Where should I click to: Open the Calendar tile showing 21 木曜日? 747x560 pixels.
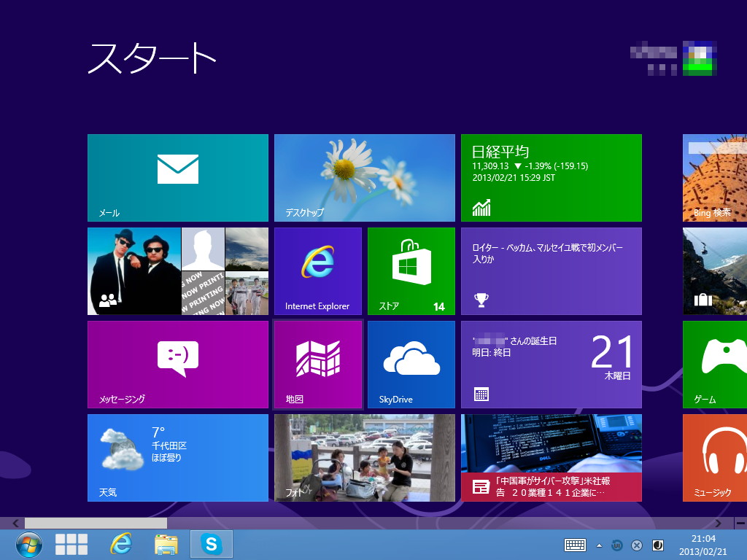point(551,365)
